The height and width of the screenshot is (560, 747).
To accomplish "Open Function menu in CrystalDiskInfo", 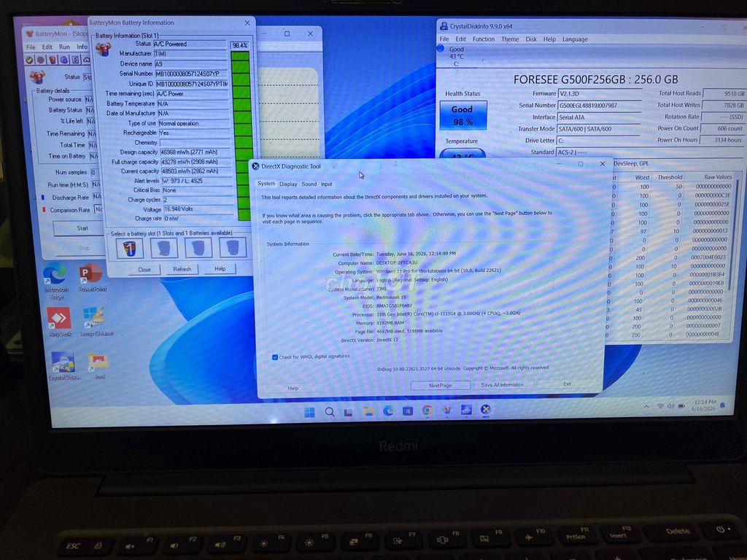I will [x=484, y=39].
